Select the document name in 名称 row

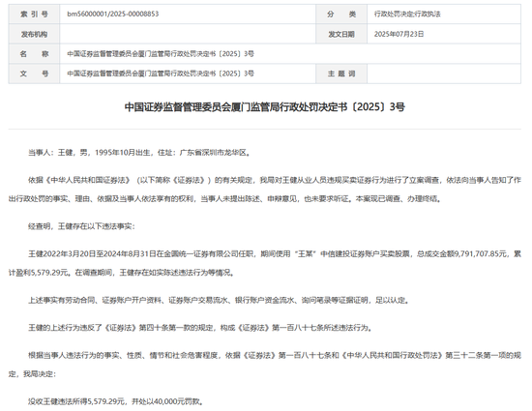click(161, 53)
